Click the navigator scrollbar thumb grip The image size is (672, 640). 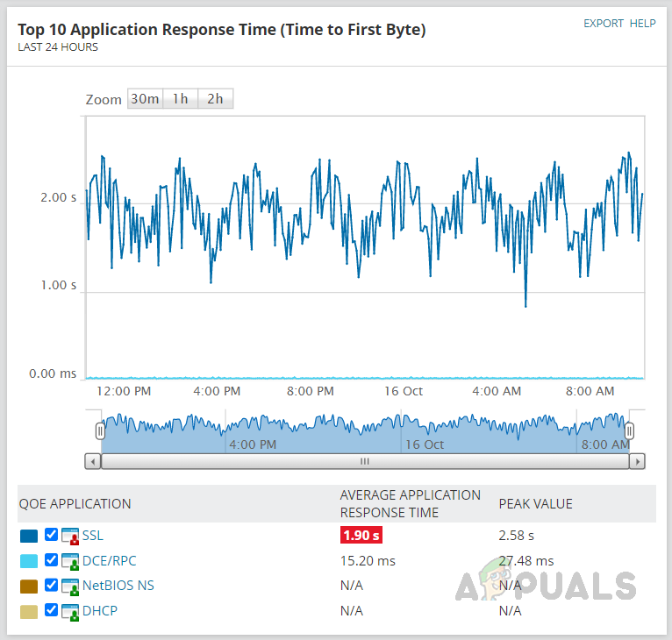[365, 461]
